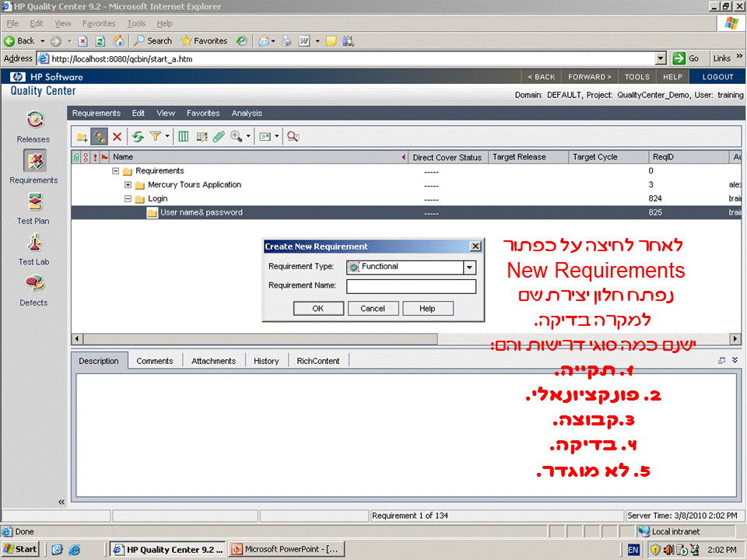Click the red exclamation alerts column icon
The image size is (747, 560).
[x=95, y=157]
